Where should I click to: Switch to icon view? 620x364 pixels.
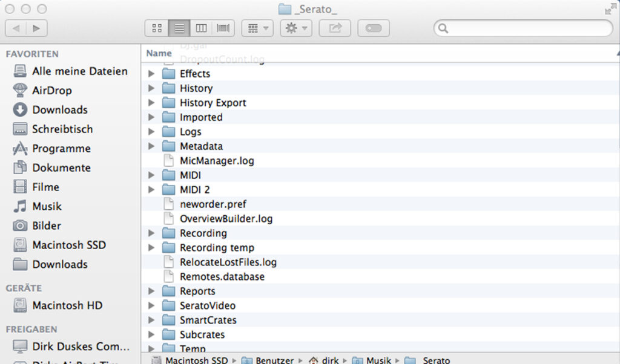[x=157, y=28]
